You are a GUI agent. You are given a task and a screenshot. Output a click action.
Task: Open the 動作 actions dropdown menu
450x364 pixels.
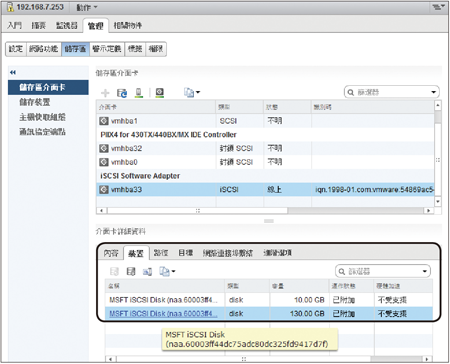[87, 7]
